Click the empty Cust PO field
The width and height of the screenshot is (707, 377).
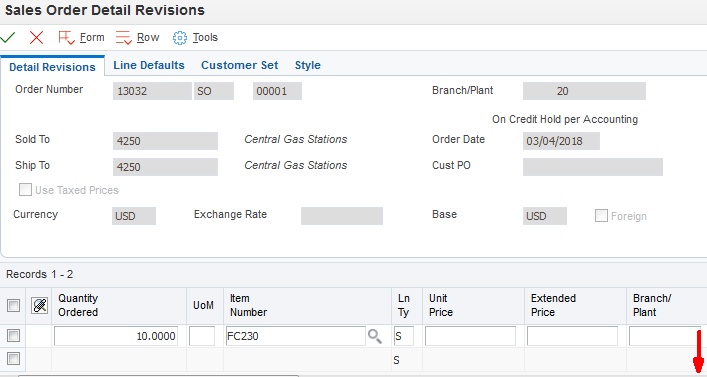pos(593,167)
